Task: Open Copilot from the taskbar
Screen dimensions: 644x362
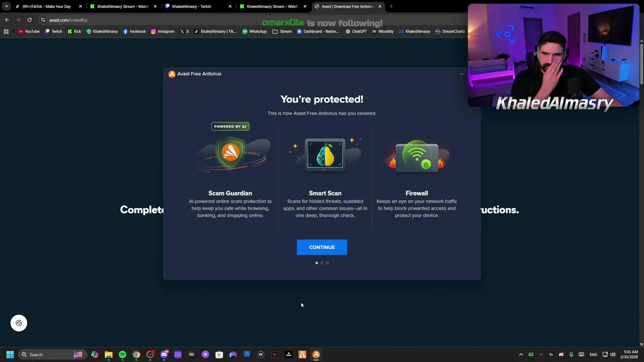Action: point(95,354)
